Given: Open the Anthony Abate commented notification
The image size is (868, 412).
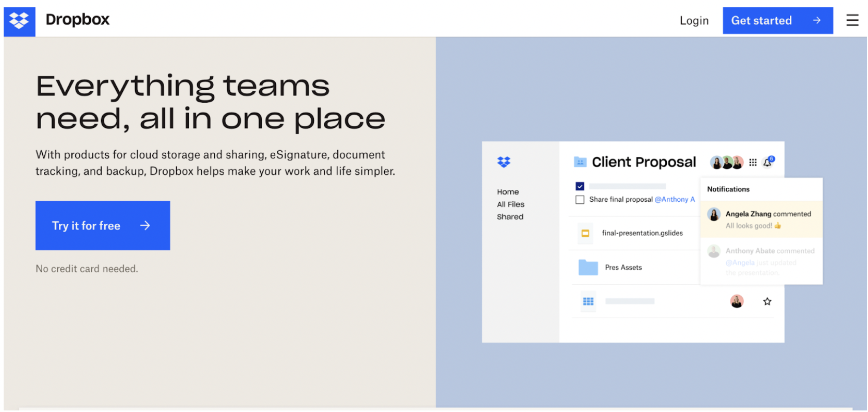Looking at the screenshot, I should pos(761,261).
